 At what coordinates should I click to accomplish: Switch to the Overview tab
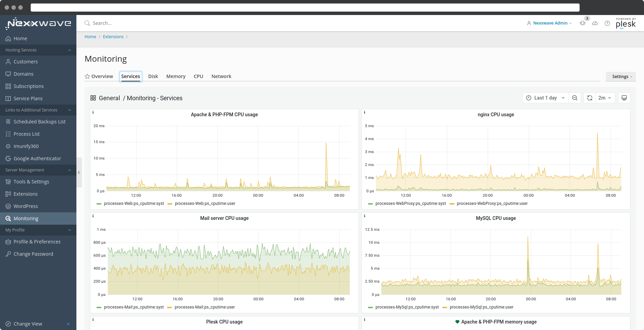coord(99,76)
